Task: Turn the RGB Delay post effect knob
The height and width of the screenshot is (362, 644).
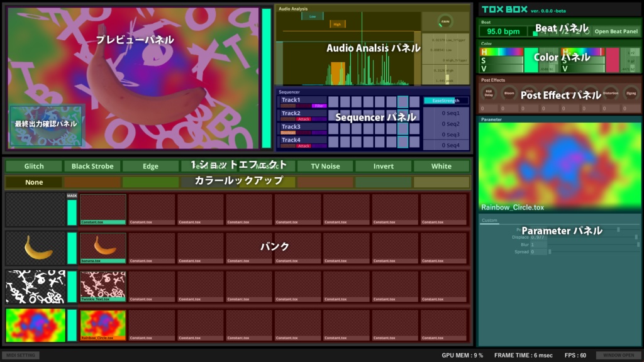Action: pyautogui.click(x=488, y=93)
